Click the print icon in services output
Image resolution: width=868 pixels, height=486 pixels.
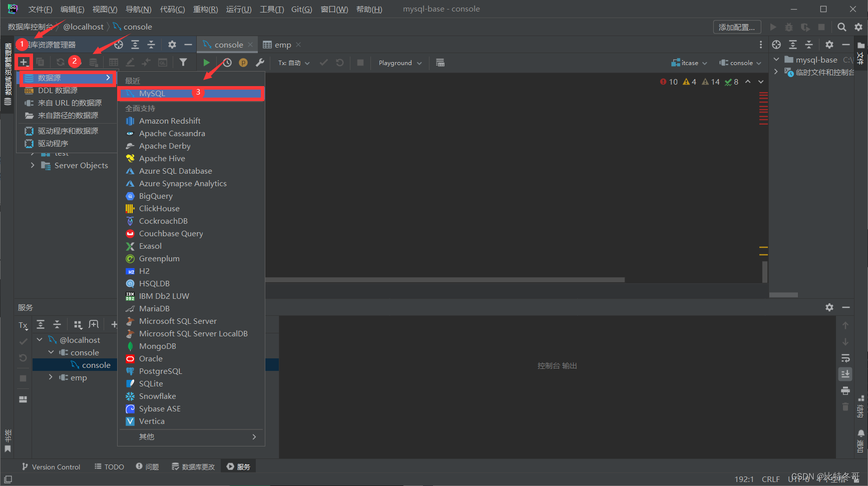845,390
